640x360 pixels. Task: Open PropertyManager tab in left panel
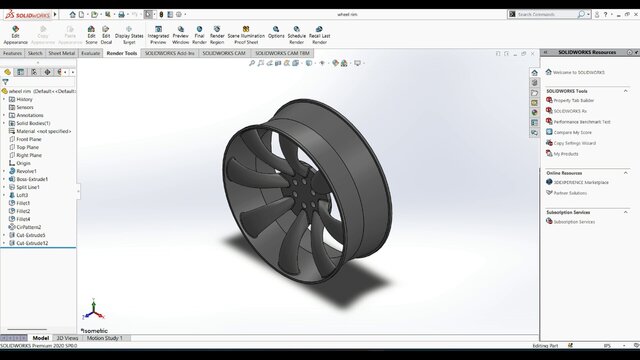(x=20, y=72)
